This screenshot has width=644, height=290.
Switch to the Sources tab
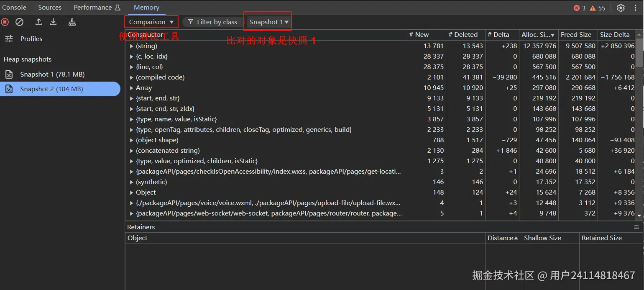click(x=50, y=8)
